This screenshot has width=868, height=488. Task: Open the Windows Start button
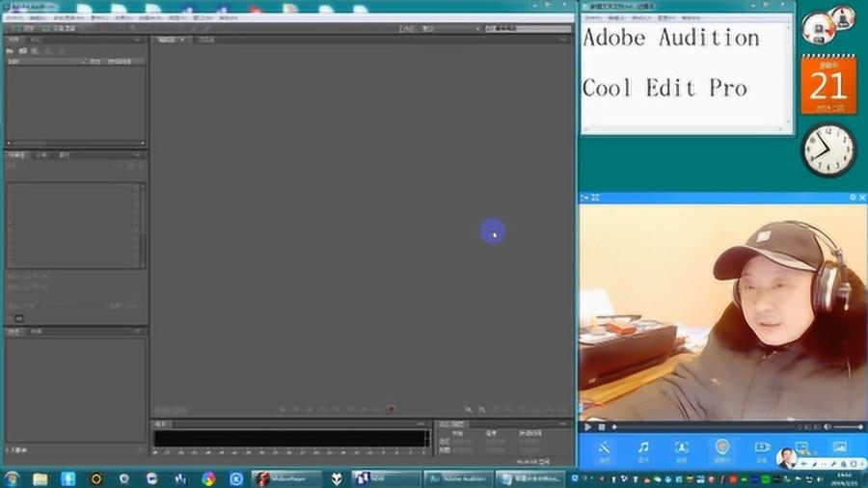(x=13, y=478)
